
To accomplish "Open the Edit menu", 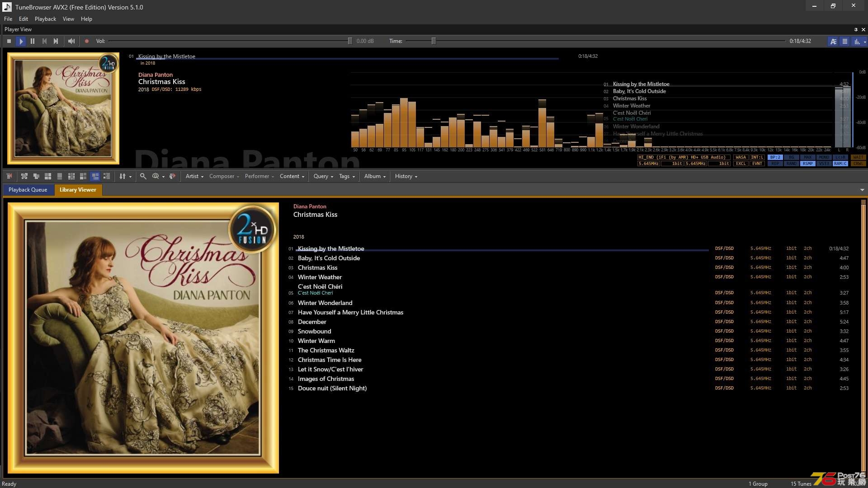I will (24, 19).
